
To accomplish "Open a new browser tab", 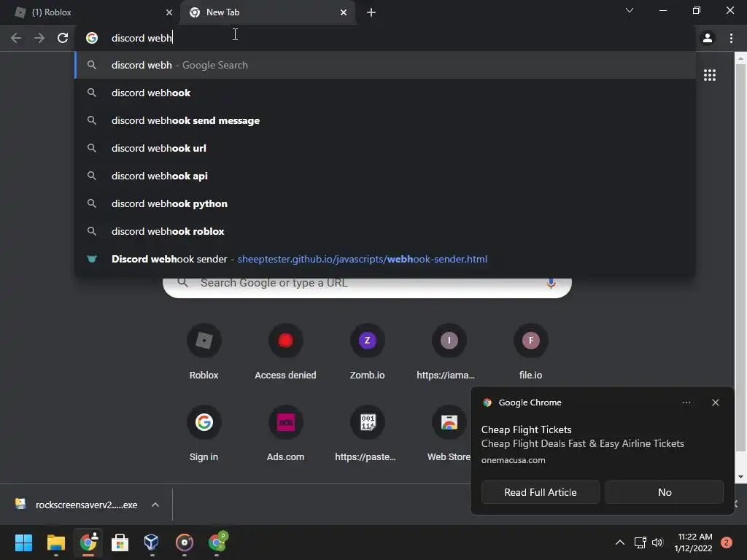I will [371, 12].
